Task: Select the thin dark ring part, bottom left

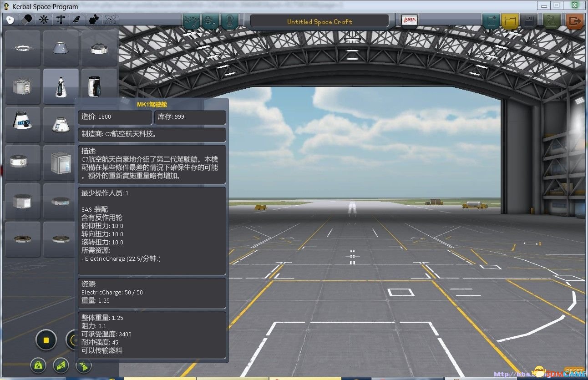Action: [x=23, y=239]
